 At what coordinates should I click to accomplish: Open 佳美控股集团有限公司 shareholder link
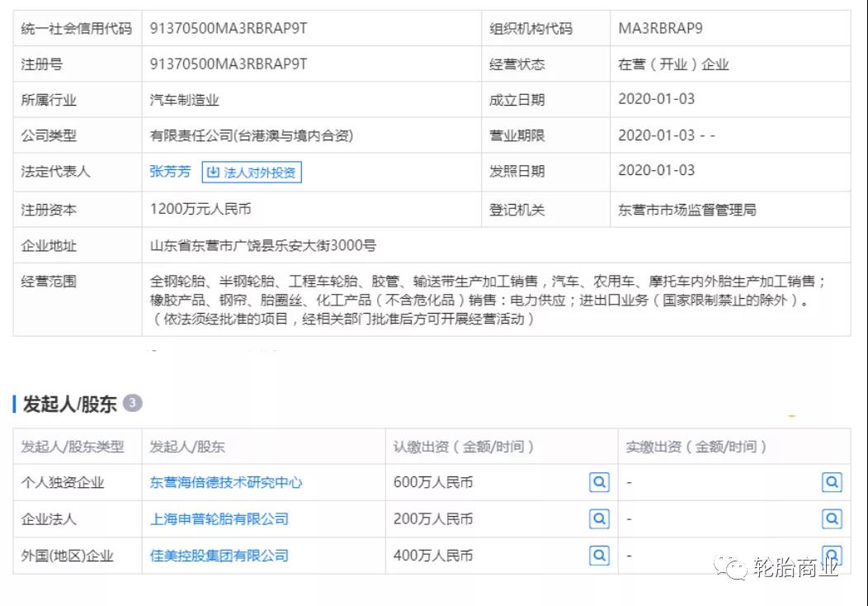pyautogui.click(x=219, y=556)
